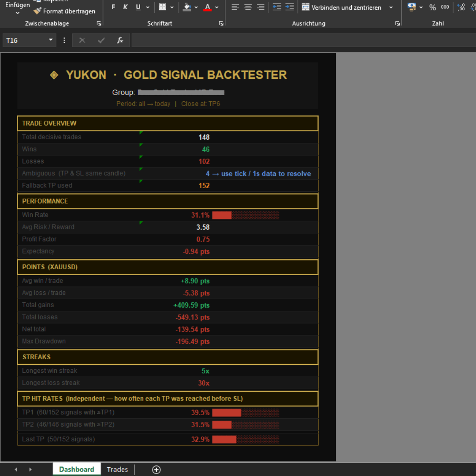476x476 pixels.
Task: Click YUKON GOLD SIGNAL BACKTESTER title
Action: [168, 74]
